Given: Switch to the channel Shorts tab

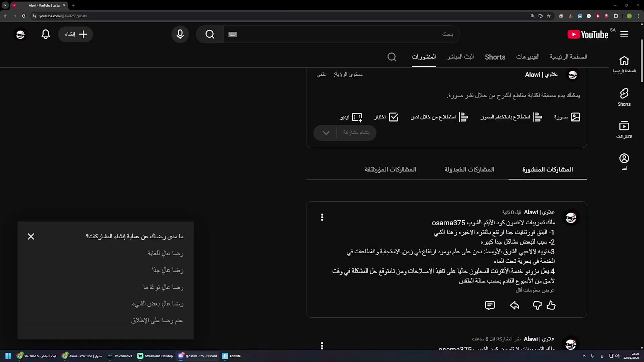Looking at the screenshot, I should [495, 57].
